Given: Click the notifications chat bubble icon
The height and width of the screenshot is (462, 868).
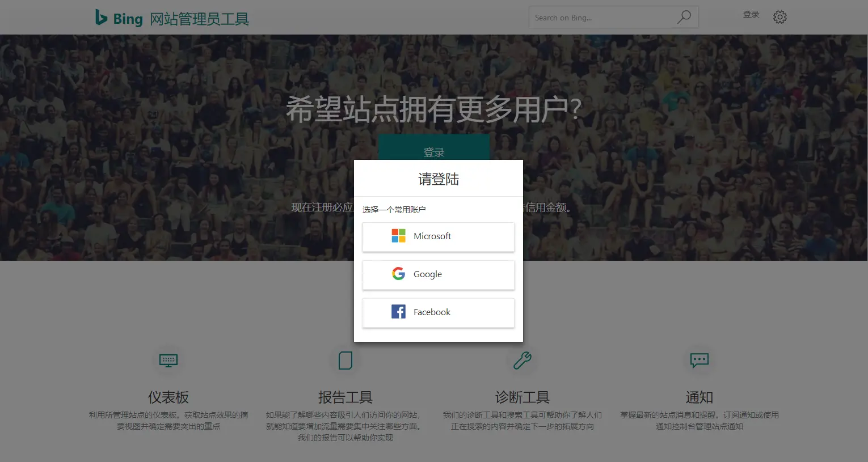Looking at the screenshot, I should click(x=700, y=360).
